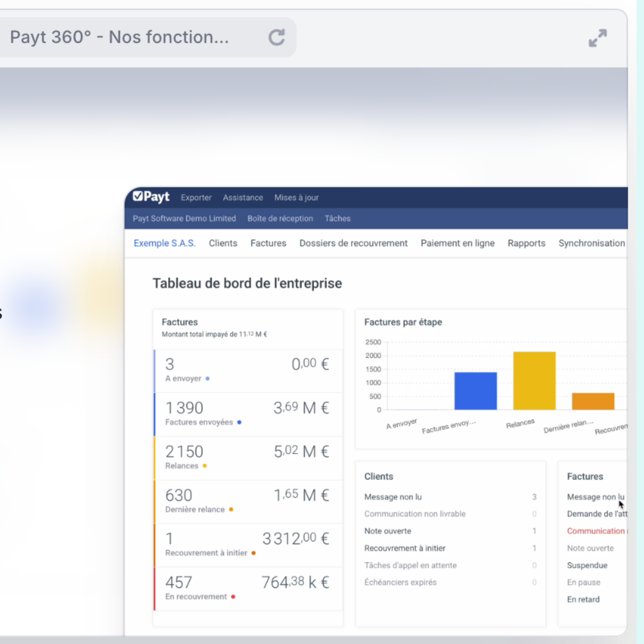Click the Factures envoy… chart axis label

(x=449, y=426)
